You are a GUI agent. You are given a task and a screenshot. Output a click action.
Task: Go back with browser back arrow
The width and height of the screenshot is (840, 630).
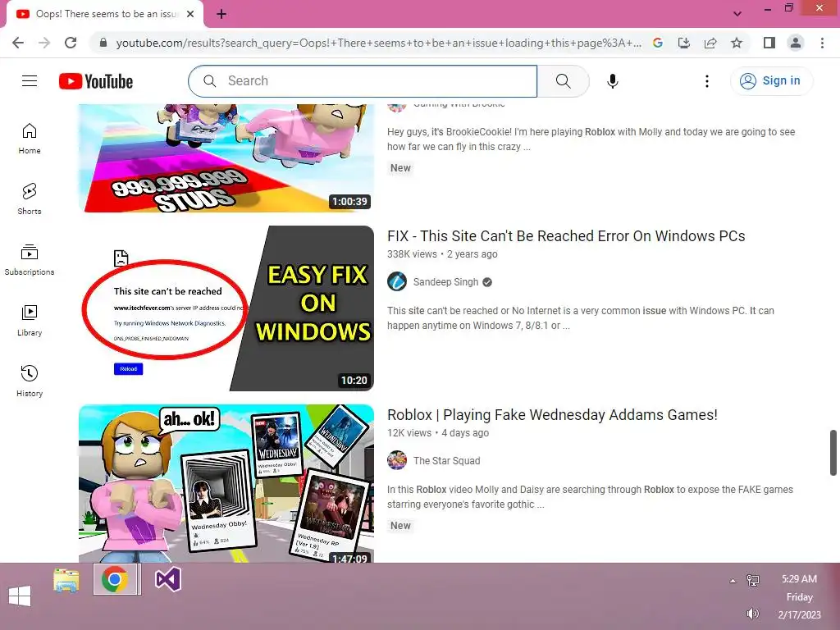point(18,43)
